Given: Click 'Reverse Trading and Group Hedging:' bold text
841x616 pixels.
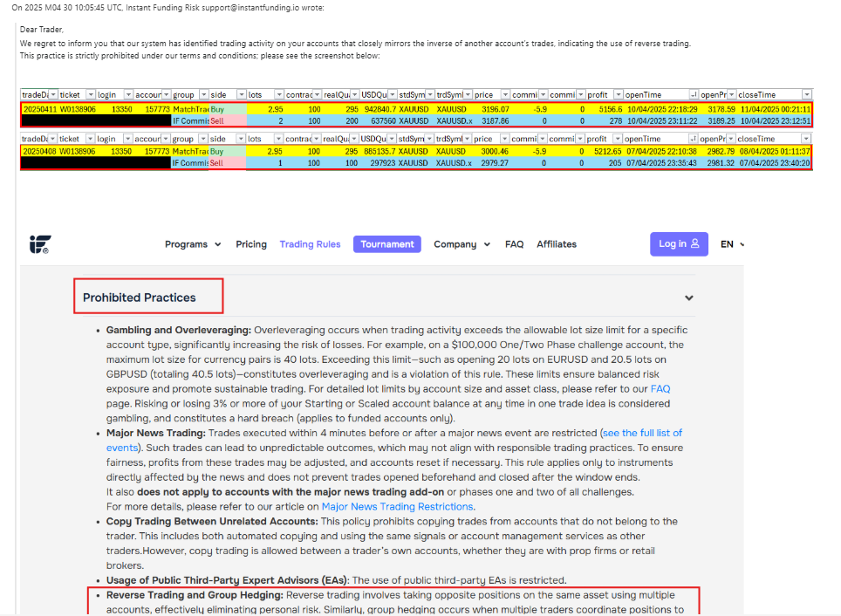Looking at the screenshot, I should (x=195, y=595).
